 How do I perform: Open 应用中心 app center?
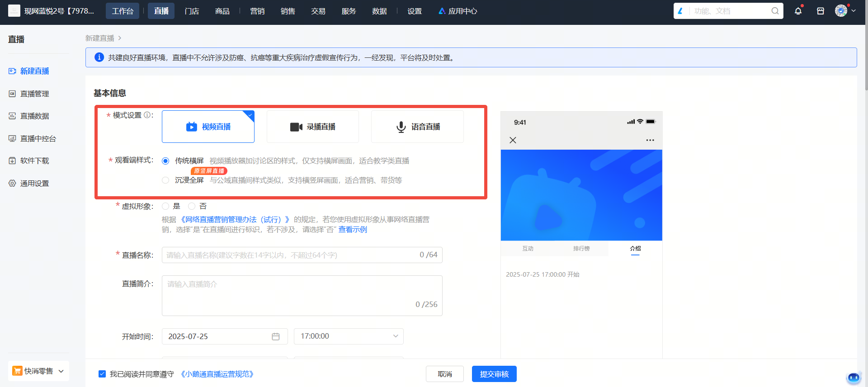[x=458, y=11]
